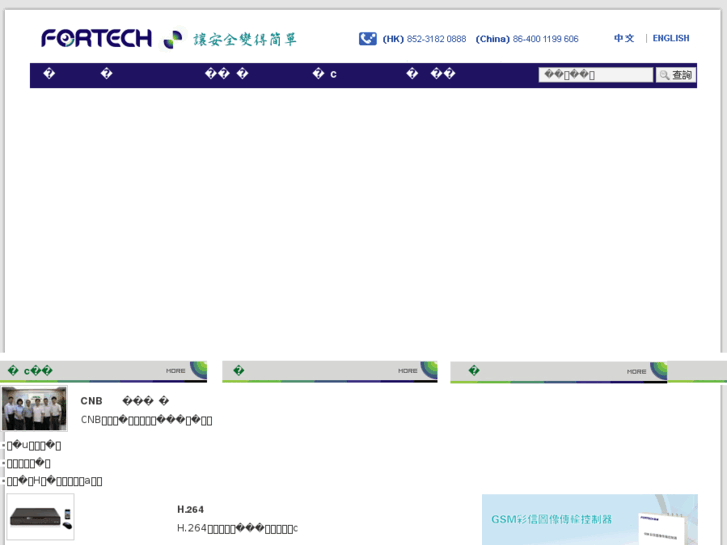Open the first navigation menu item

pos(49,74)
